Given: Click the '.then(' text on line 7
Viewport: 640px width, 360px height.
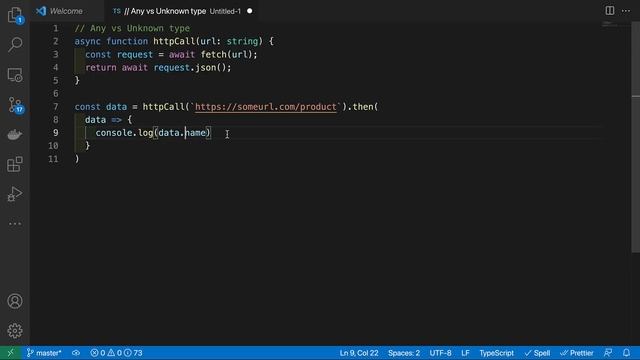Looking at the screenshot, I should pyautogui.click(x=363, y=107).
